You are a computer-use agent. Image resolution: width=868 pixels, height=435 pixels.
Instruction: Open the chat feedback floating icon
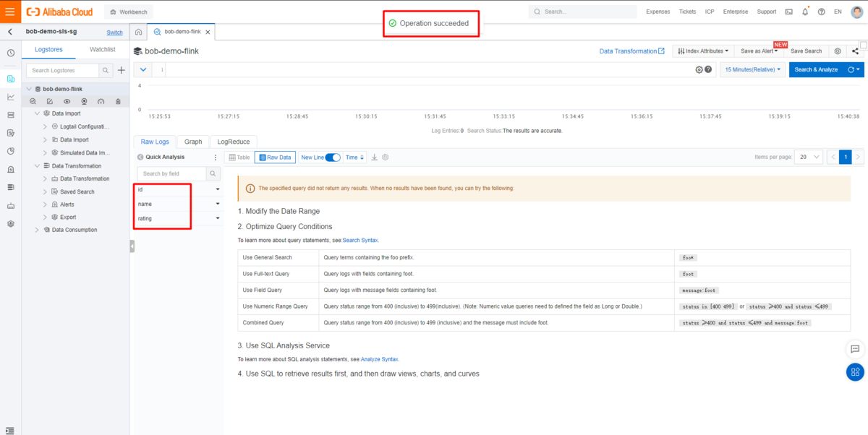[x=855, y=348]
